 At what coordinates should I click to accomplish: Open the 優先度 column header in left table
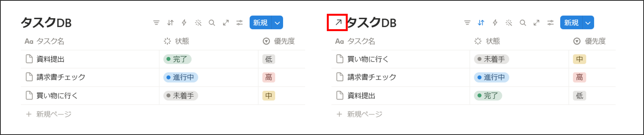pos(279,41)
